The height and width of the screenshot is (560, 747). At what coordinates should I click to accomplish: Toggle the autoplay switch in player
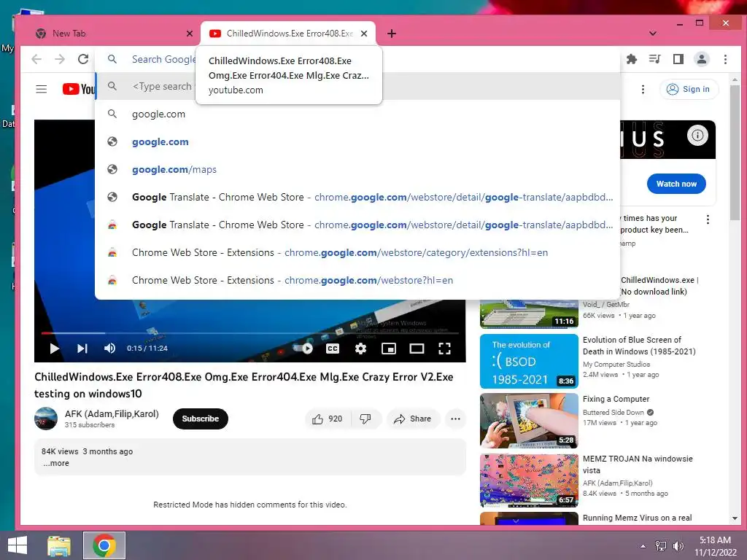click(x=303, y=349)
